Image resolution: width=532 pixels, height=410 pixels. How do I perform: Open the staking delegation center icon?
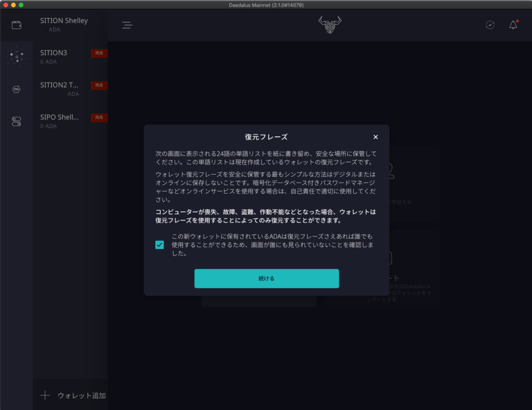pos(17,57)
